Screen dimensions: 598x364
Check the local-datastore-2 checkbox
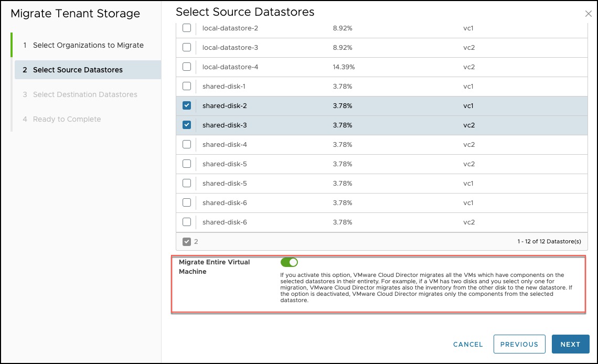(187, 28)
